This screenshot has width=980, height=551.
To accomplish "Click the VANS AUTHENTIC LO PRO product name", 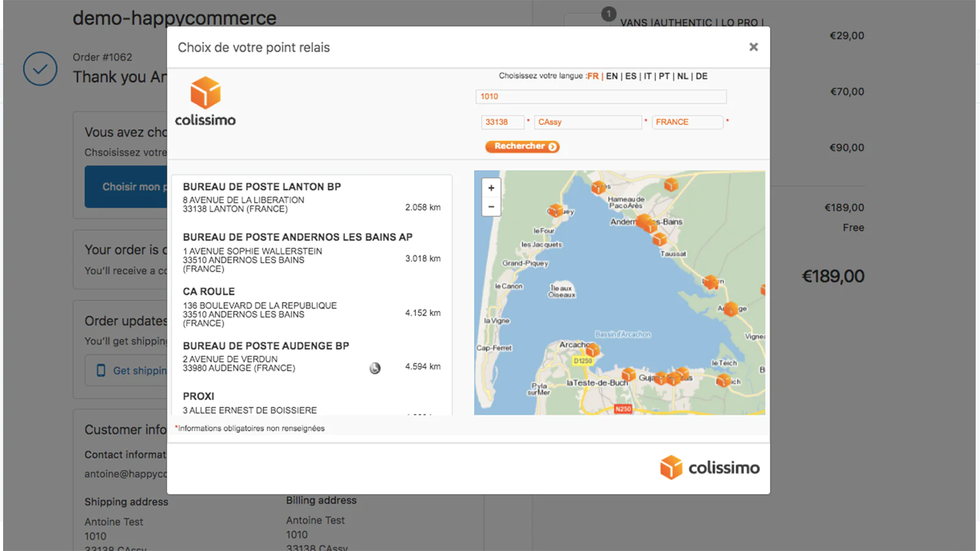I will pyautogui.click(x=692, y=23).
